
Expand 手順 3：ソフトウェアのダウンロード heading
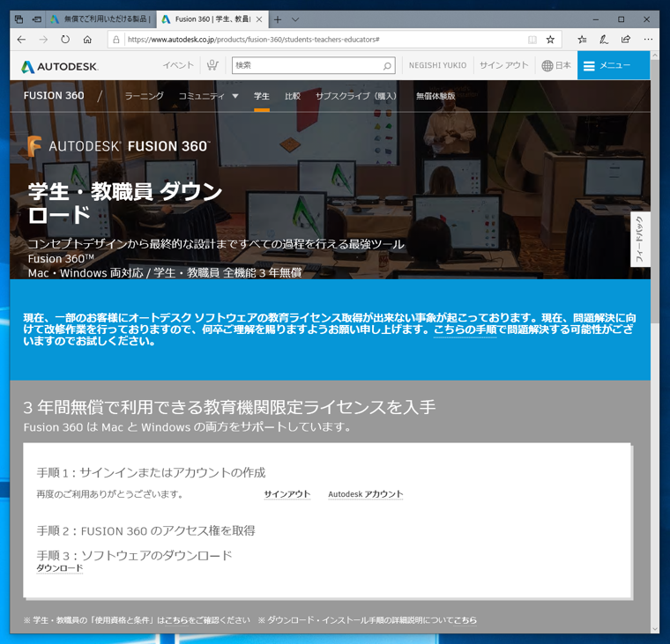(134, 556)
